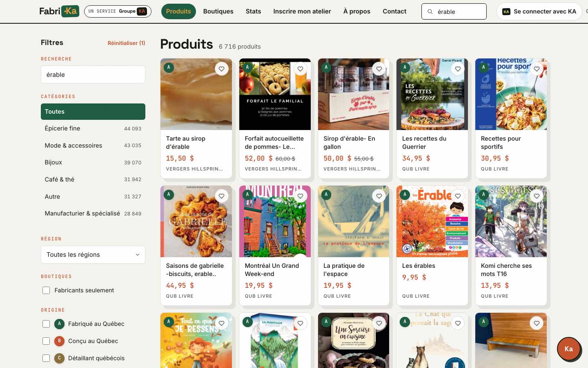Screen dimensions: 588x368
Task: Favorite Les érables book
Action: [458, 196]
